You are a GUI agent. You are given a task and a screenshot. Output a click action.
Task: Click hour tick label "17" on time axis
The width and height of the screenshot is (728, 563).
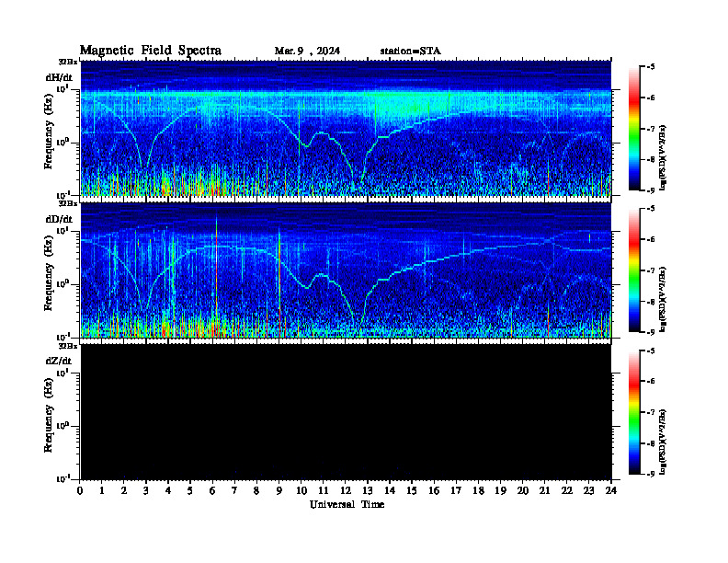(x=456, y=490)
